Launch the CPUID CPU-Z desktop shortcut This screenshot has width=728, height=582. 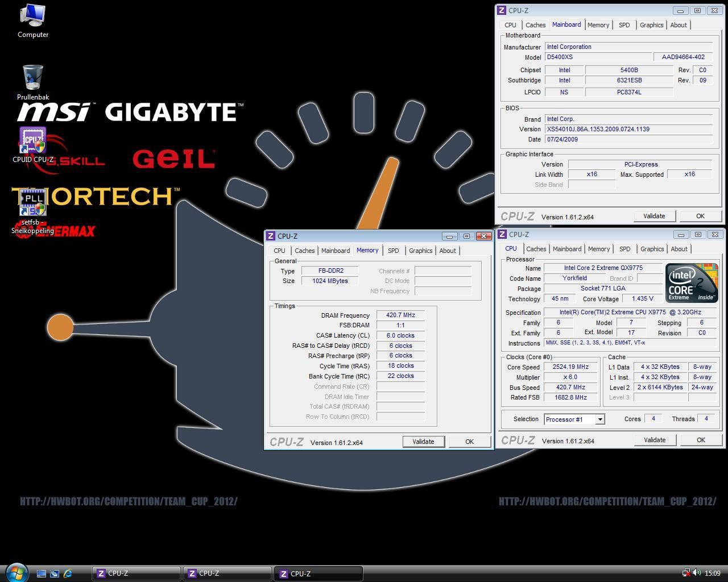[32, 145]
